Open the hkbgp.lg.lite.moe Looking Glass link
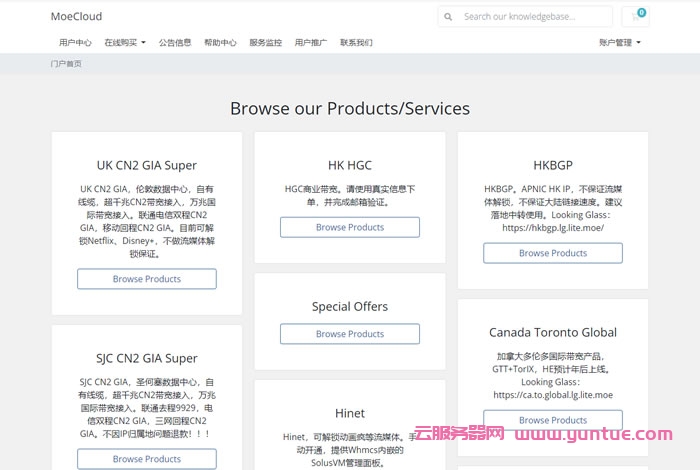The height and width of the screenshot is (470, 700). (x=553, y=227)
